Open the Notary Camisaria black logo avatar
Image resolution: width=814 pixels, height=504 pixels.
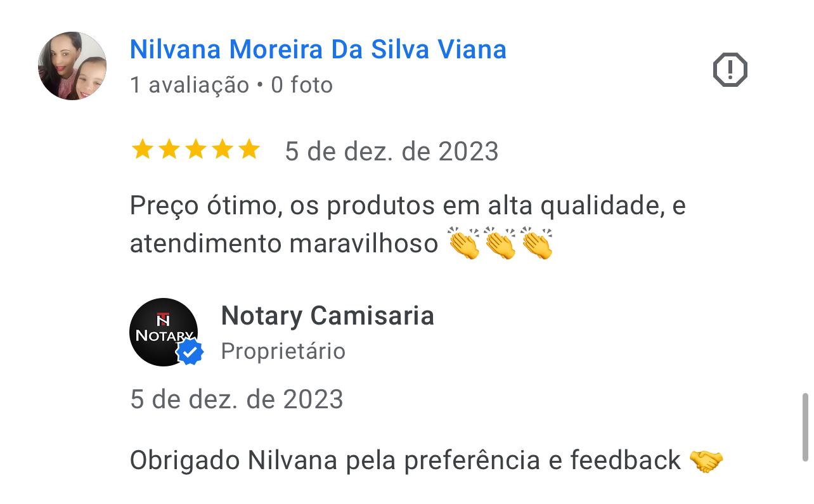click(x=164, y=332)
